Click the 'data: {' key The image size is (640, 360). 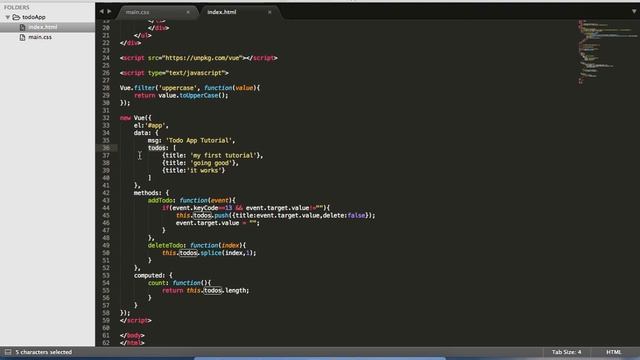pyautogui.click(x=146, y=133)
